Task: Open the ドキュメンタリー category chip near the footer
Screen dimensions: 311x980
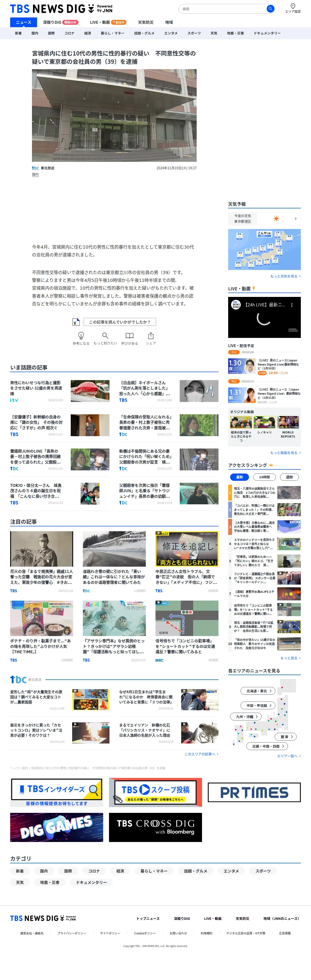Action: click(91, 882)
